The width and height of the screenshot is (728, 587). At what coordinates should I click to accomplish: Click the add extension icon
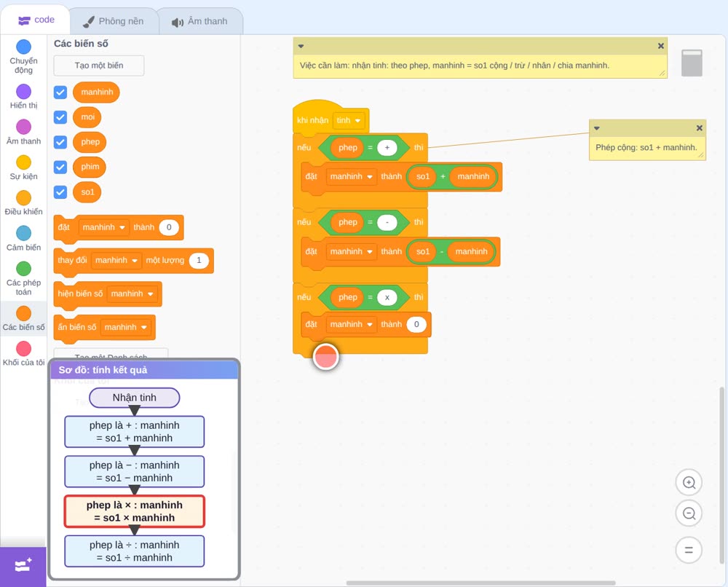click(x=23, y=566)
